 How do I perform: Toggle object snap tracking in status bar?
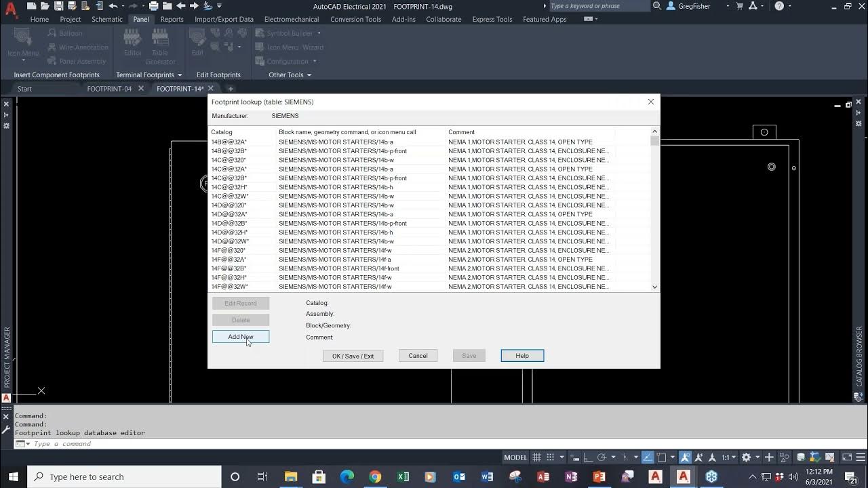pos(648,457)
